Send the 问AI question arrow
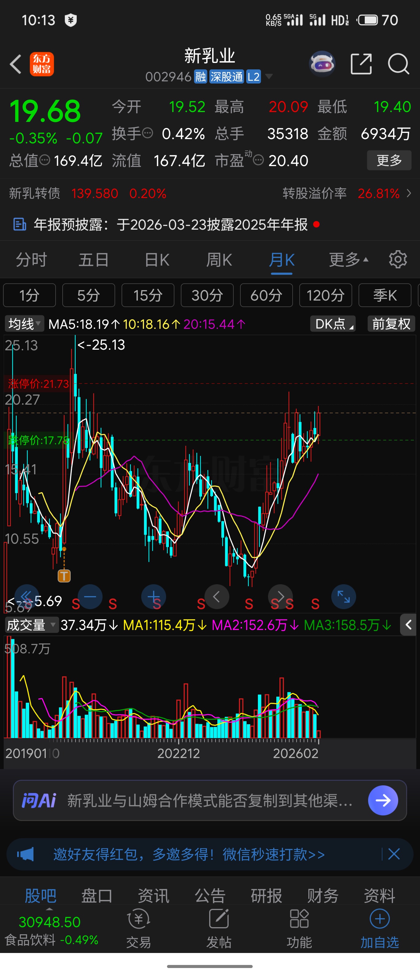 [x=383, y=800]
